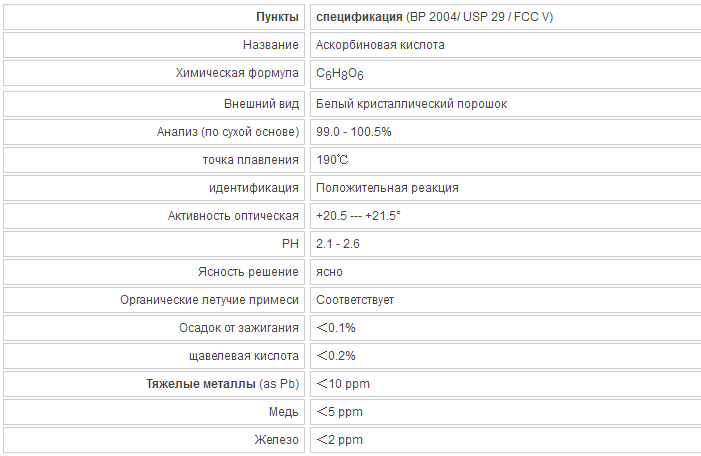Click the 'Химическая формула' label
This screenshot has width=701, height=456.
click(x=237, y=73)
